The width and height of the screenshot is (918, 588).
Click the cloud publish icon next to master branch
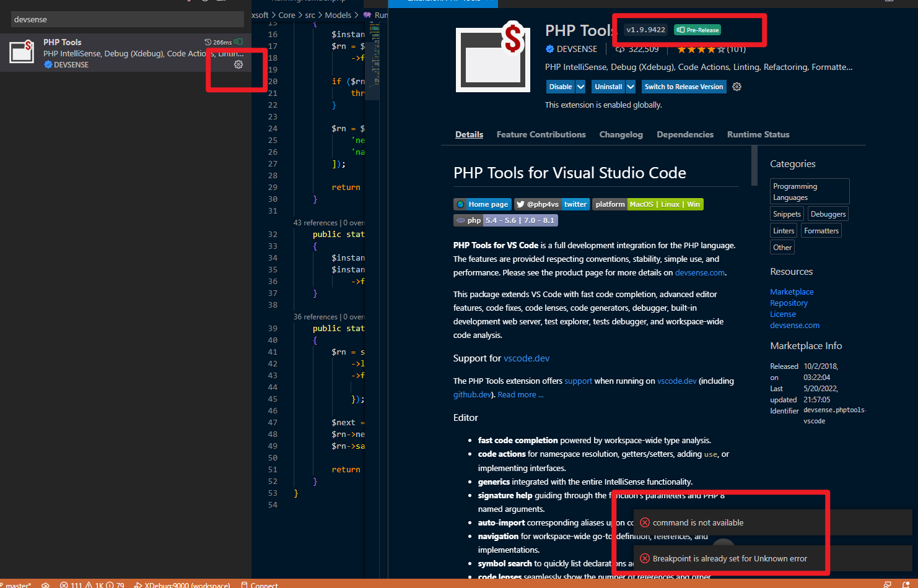click(45, 585)
